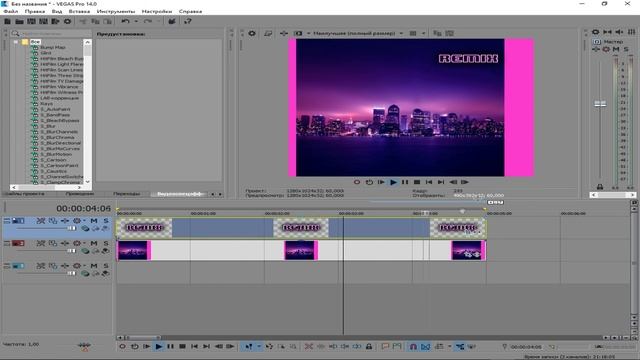Open the redo history dropdown arrow
The height and width of the screenshot is (360, 640).
click(158, 21)
